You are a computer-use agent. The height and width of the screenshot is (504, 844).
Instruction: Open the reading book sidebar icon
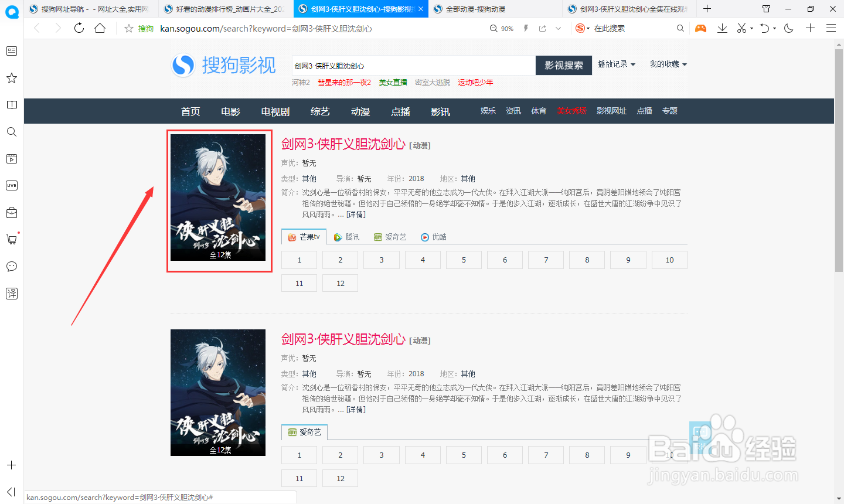coord(12,105)
